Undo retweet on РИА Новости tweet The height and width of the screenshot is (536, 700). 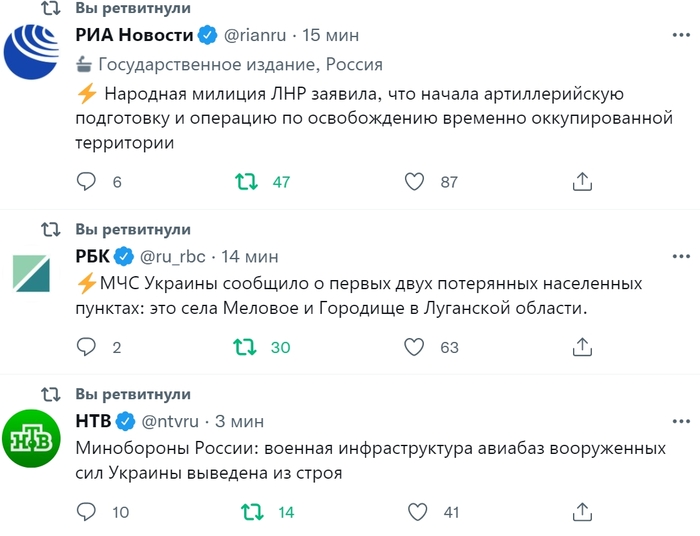(x=245, y=182)
